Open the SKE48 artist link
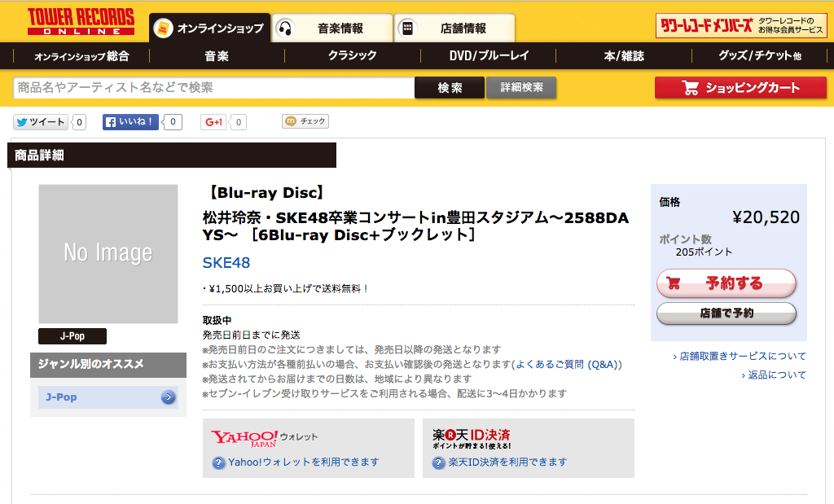Viewport: 834px width, 504px height. click(226, 263)
